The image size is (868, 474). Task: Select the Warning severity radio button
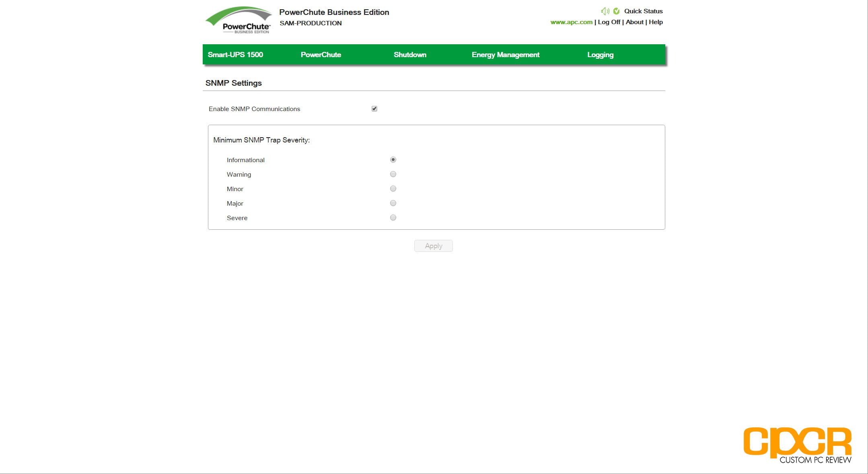393,174
